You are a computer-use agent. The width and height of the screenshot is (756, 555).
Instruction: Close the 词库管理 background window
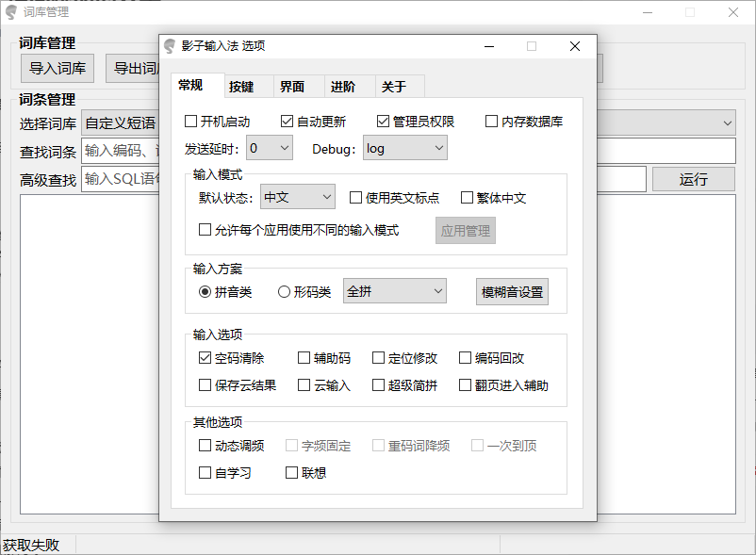732,12
